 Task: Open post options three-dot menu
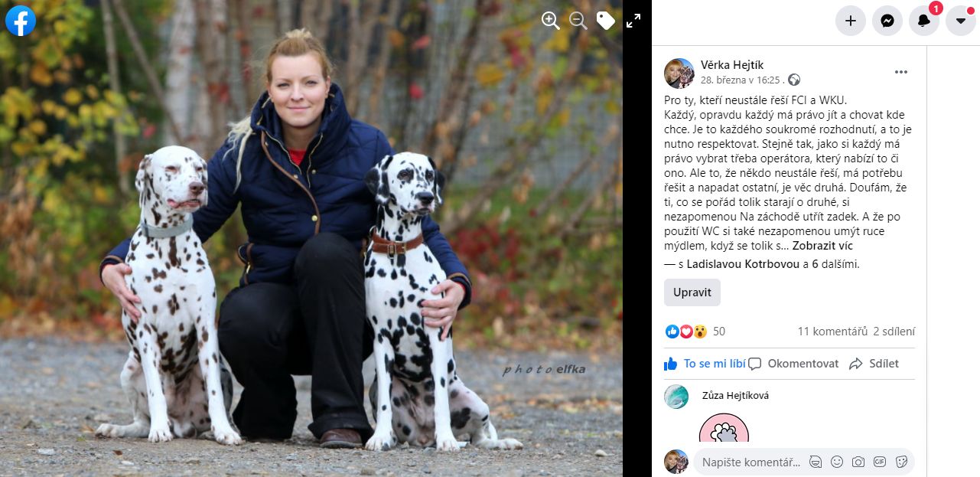coord(901,72)
